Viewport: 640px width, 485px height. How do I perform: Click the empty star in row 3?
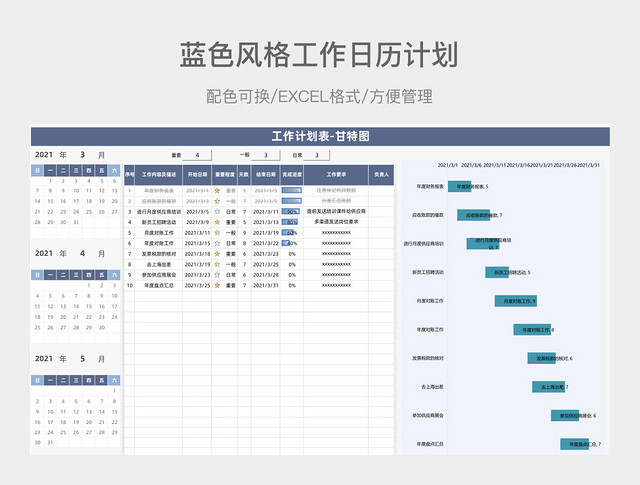[217, 212]
